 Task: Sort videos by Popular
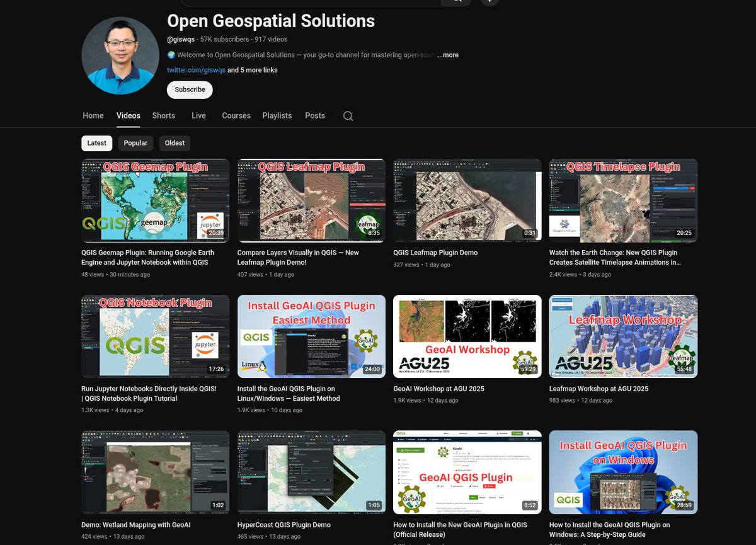pos(135,143)
